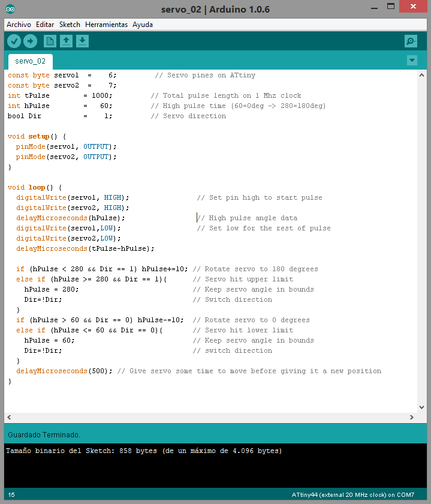Open the Serial Monitor magnifier icon
Viewport: 431px width, 504px height.
tap(411, 41)
